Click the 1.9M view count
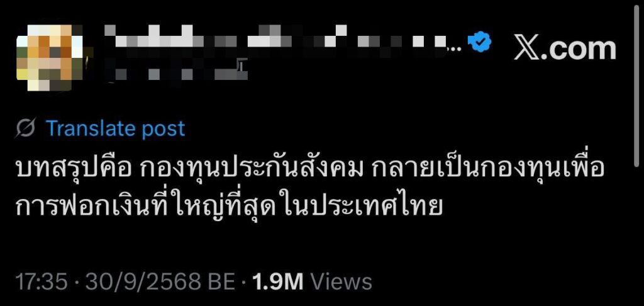Image resolution: width=644 pixels, height=306 pixels. (x=277, y=282)
